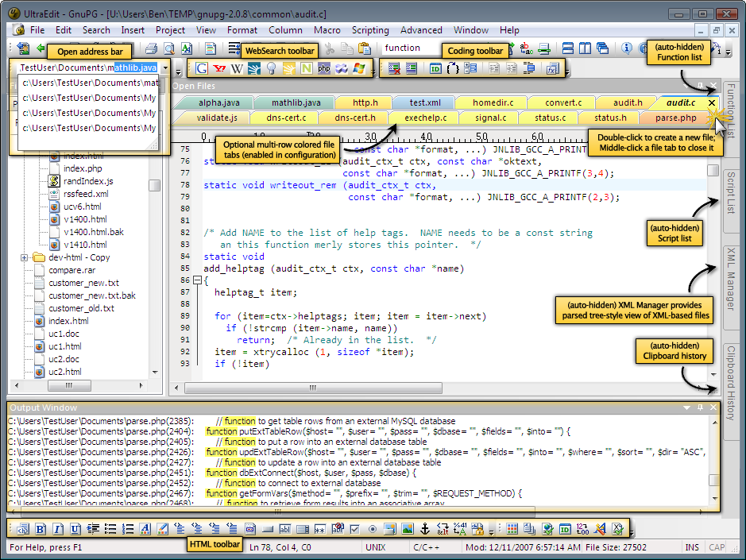The height and width of the screenshot is (560, 746).
Task: Open the Column menu
Action: click(x=285, y=30)
